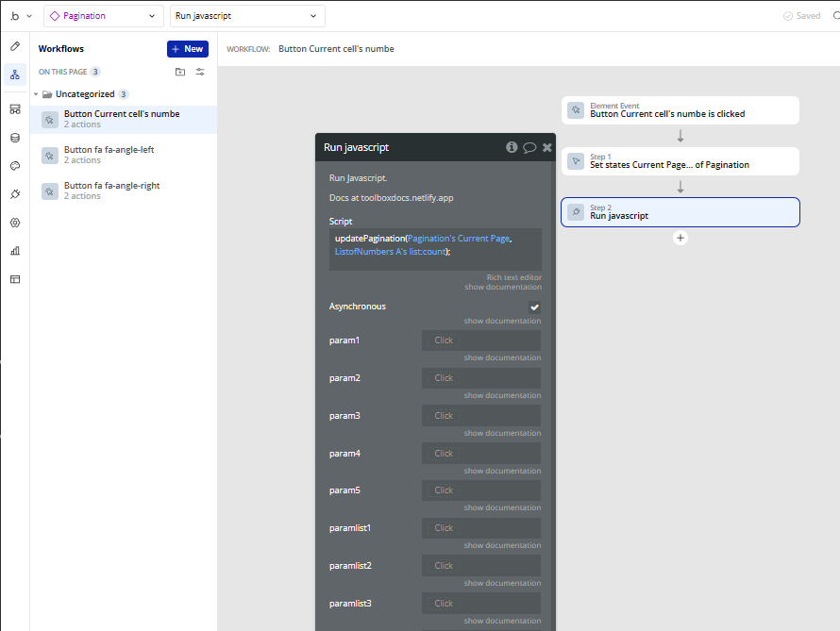The image size is (840, 631).
Task: Select Button fa fa-angle-left workflow
Action: click(124, 156)
